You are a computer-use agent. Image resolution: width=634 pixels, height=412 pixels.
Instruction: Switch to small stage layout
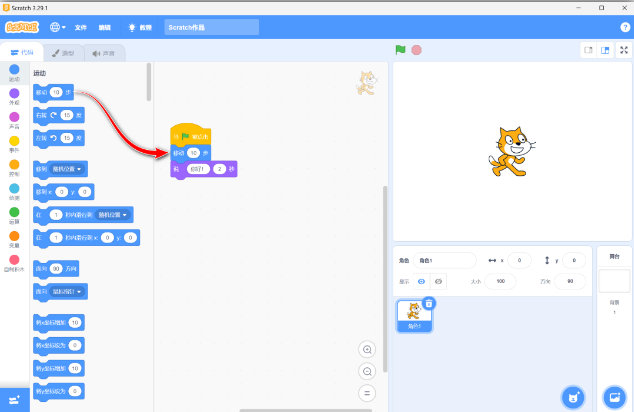click(x=589, y=50)
